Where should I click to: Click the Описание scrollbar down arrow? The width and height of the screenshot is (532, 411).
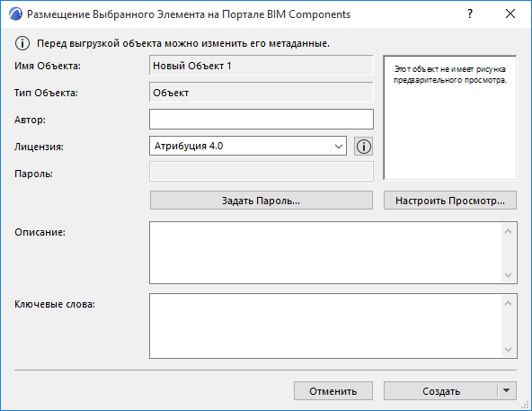point(509,274)
